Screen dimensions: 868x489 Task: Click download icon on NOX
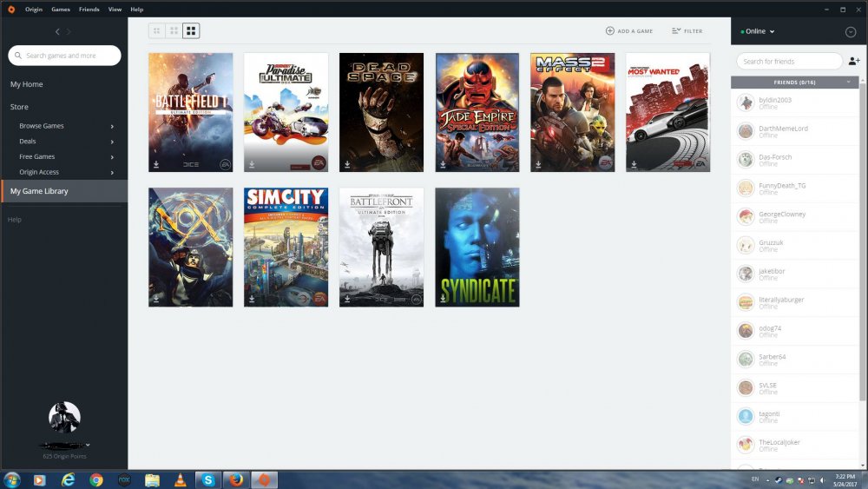[x=156, y=299]
